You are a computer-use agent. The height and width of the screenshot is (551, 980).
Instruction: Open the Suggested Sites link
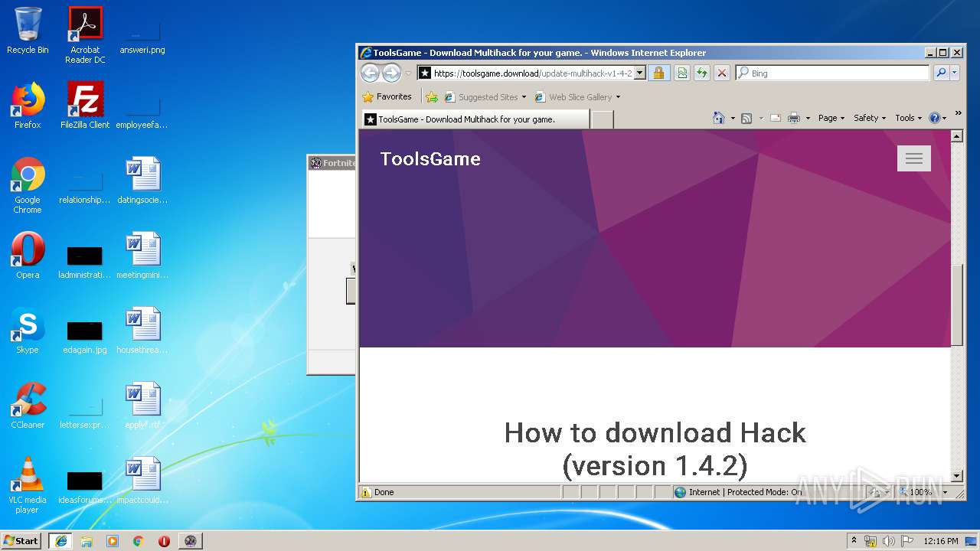485,97
